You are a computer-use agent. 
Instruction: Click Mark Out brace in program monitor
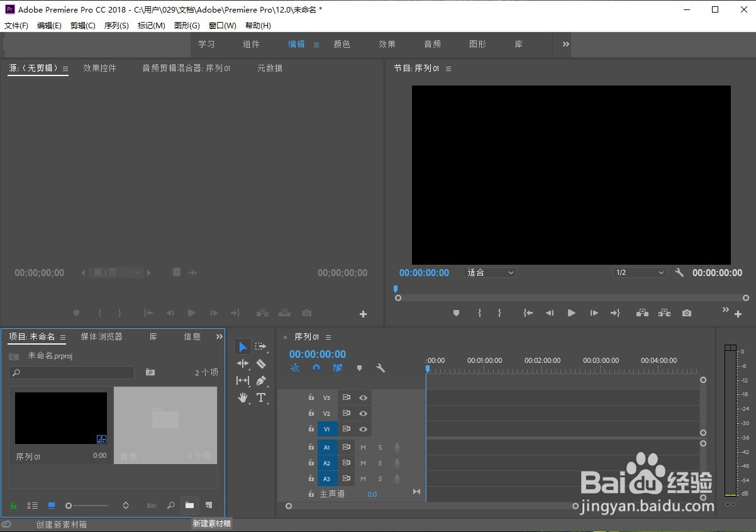tap(499, 313)
